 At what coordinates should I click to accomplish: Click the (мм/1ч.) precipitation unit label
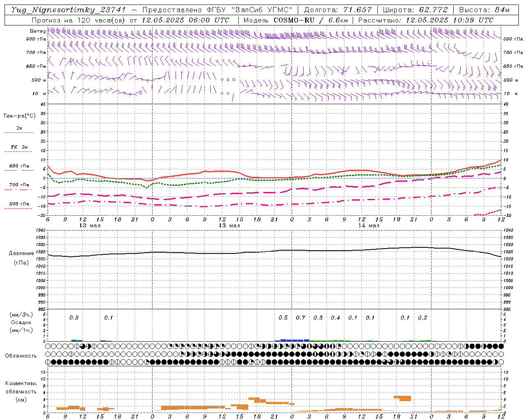pos(21,330)
